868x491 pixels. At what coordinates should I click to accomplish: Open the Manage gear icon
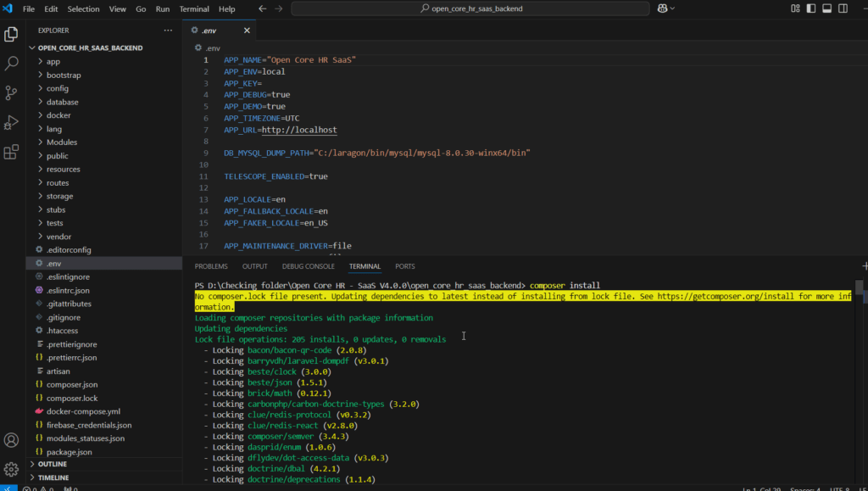pyautogui.click(x=11, y=469)
